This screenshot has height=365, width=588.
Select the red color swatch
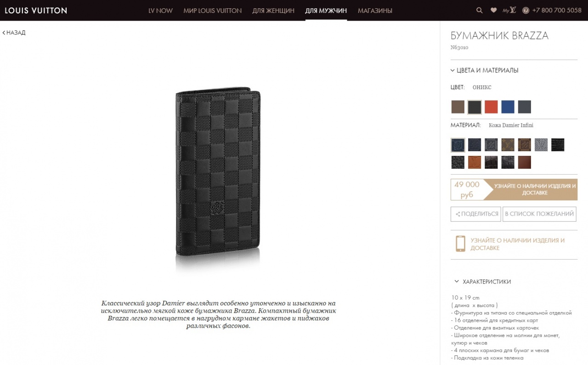pyautogui.click(x=491, y=107)
